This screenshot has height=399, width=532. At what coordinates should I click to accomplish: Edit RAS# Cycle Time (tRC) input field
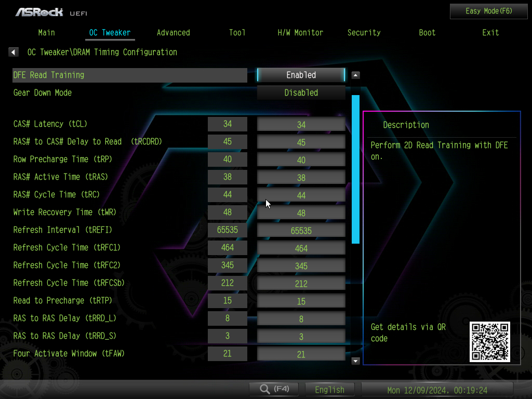(x=301, y=195)
